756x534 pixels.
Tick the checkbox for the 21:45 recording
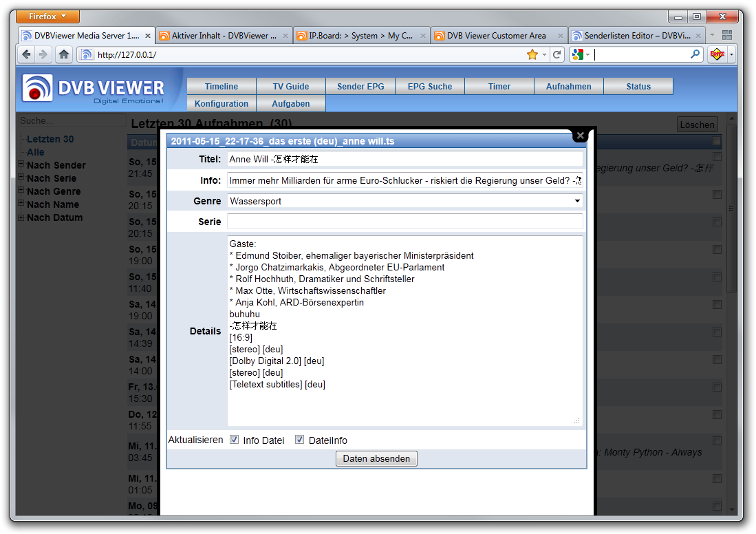click(717, 157)
